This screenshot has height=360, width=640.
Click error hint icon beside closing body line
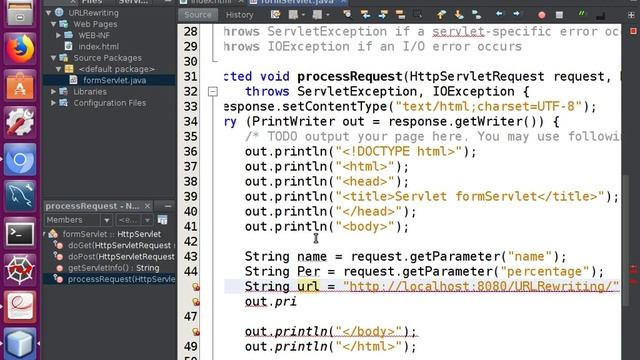point(196,332)
